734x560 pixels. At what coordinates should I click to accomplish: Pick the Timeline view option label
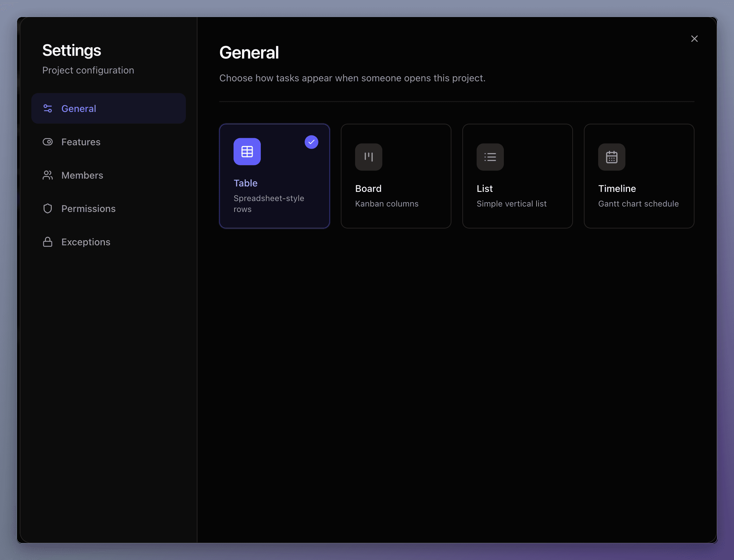pos(617,188)
